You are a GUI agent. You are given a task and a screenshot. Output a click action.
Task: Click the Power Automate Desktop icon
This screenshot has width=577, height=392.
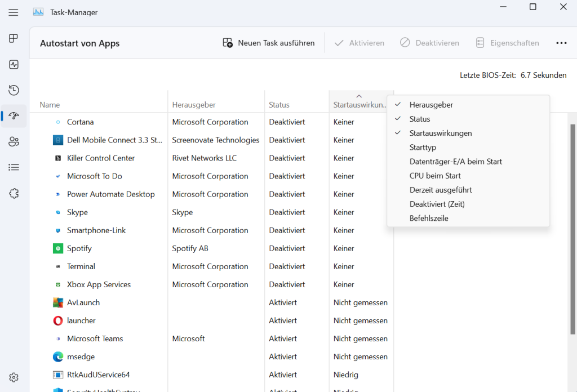[58, 194]
